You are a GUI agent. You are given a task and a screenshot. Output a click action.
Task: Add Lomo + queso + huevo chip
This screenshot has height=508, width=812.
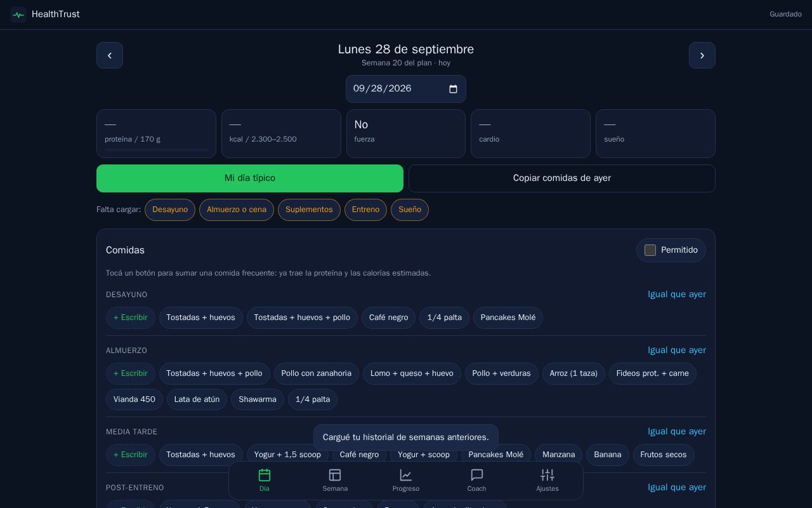coord(412,373)
